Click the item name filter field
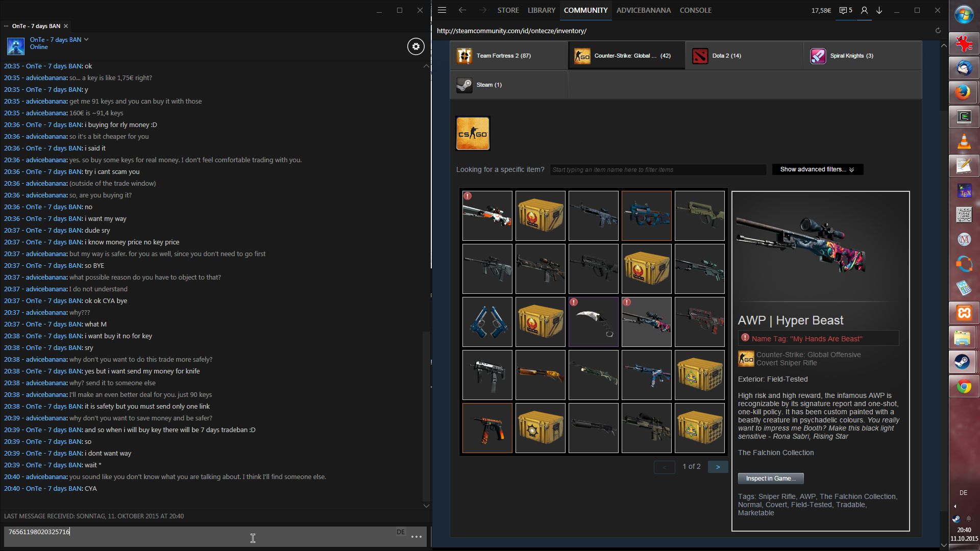Screen dimensions: 980x551 [657, 170]
